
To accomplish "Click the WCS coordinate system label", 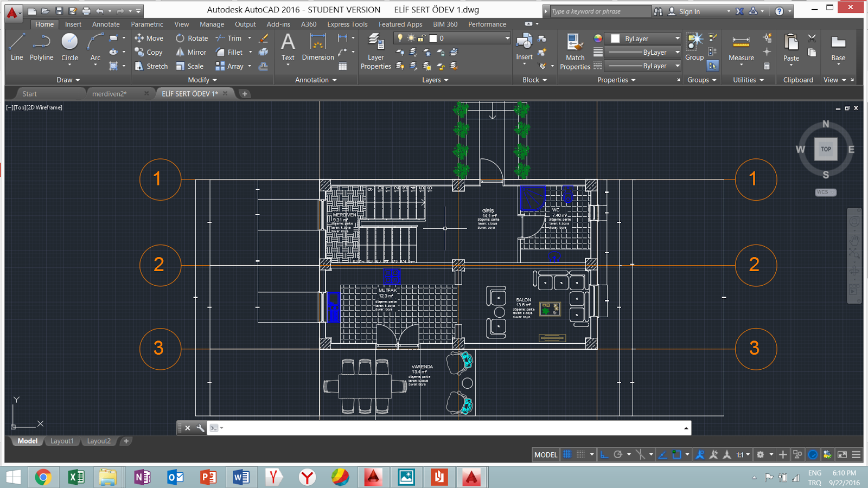I will click(x=826, y=192).
